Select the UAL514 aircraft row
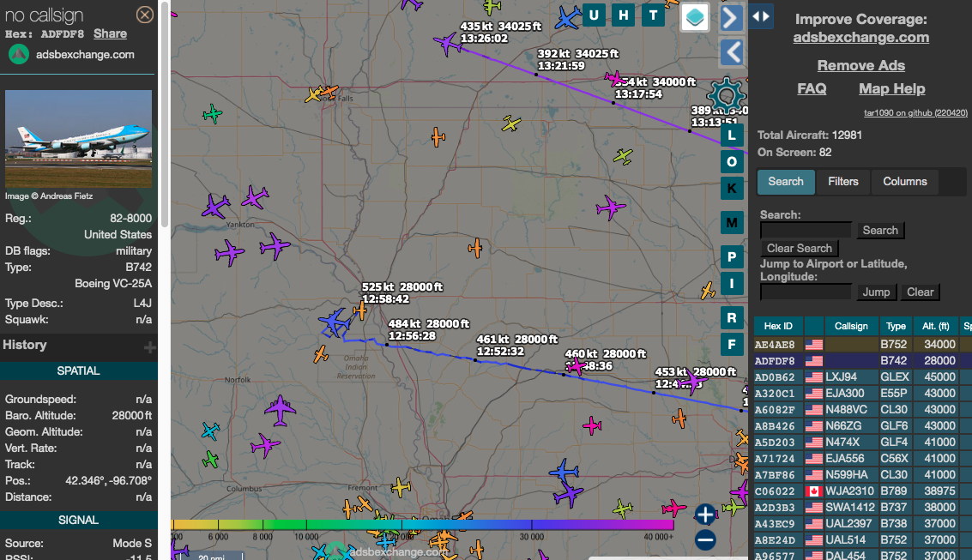This screenshot has width=972, height=560. pyautogui.click(x=863, y=539)
